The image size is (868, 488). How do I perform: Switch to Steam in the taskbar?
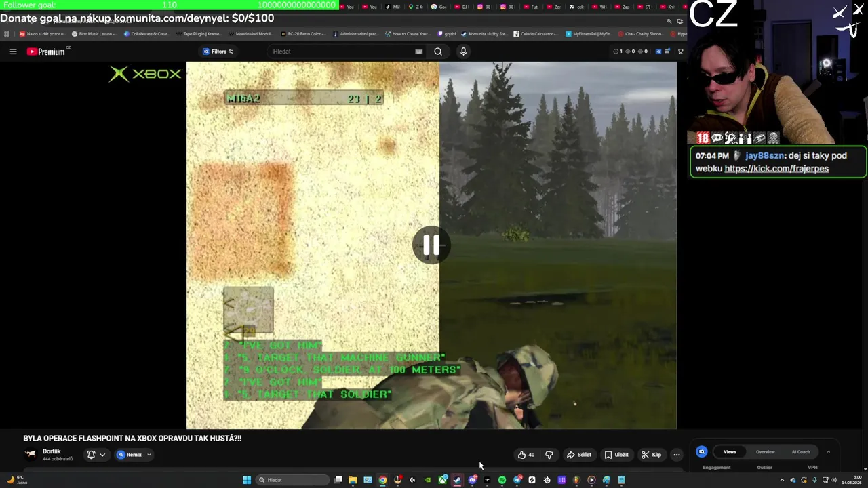click(x=457, y=480)
